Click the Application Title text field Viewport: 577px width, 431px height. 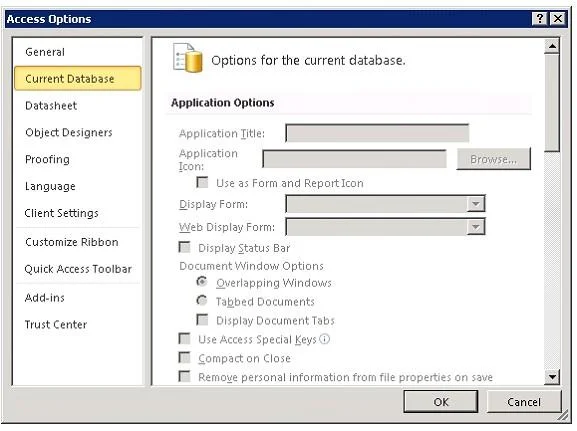pos(377,133)
